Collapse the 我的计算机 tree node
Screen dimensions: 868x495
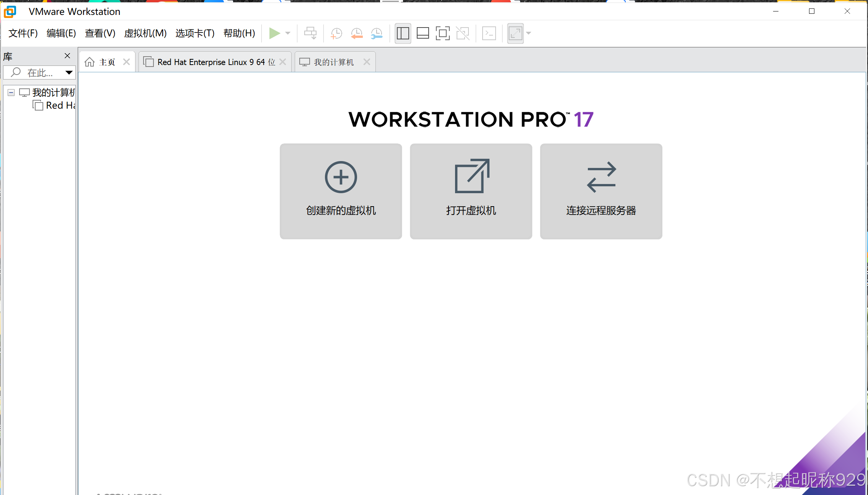click(x=11, y=93)
